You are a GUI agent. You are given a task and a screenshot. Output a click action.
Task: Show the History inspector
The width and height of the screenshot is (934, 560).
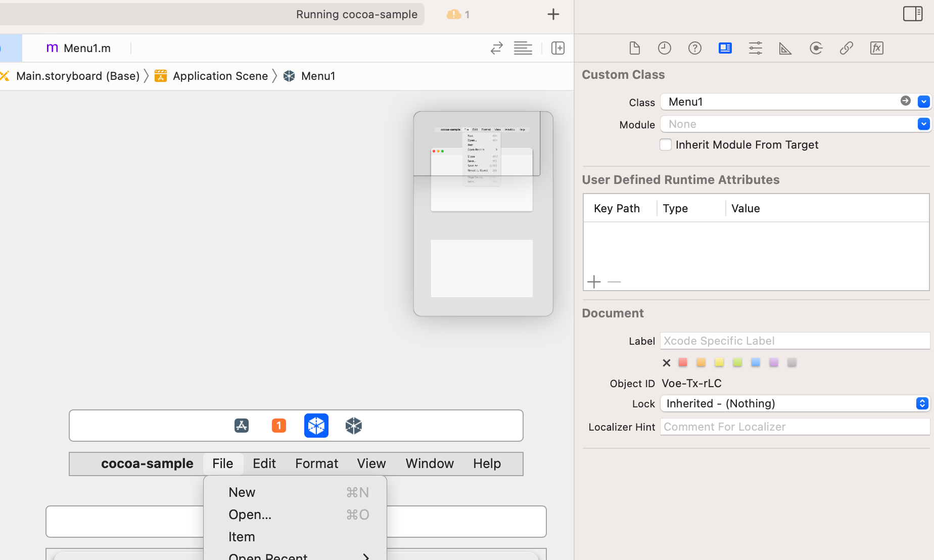click(x=664, y=48)
